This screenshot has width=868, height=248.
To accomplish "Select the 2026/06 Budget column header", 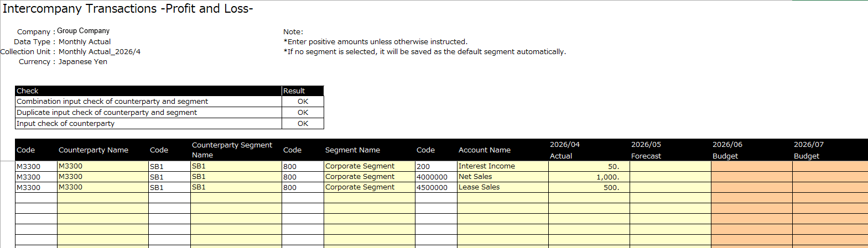I will [x=752, y=150].
